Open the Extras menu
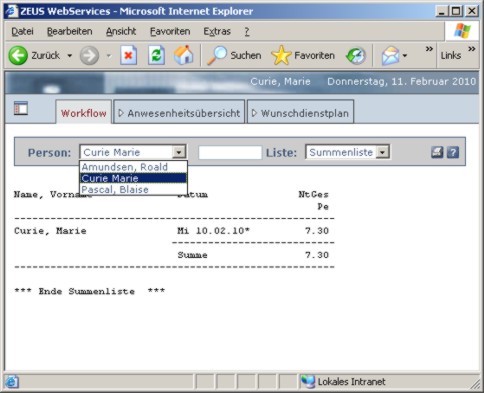 pyautogui.click(x=217, y=32)
